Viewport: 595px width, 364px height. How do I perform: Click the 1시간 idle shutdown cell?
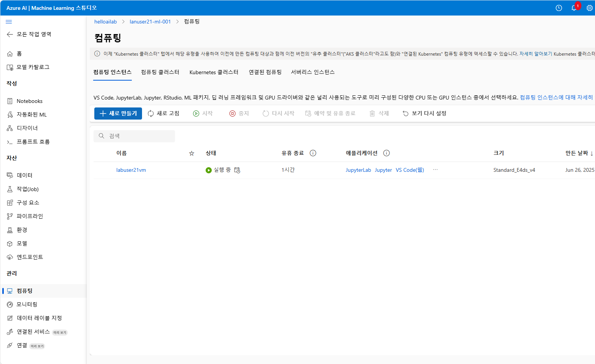pos(288,170)
